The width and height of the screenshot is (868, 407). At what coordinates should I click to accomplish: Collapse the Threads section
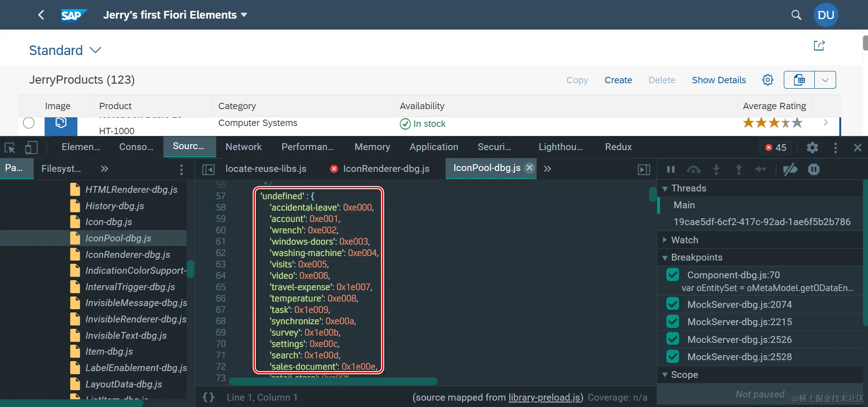click(x=665, y=188)
